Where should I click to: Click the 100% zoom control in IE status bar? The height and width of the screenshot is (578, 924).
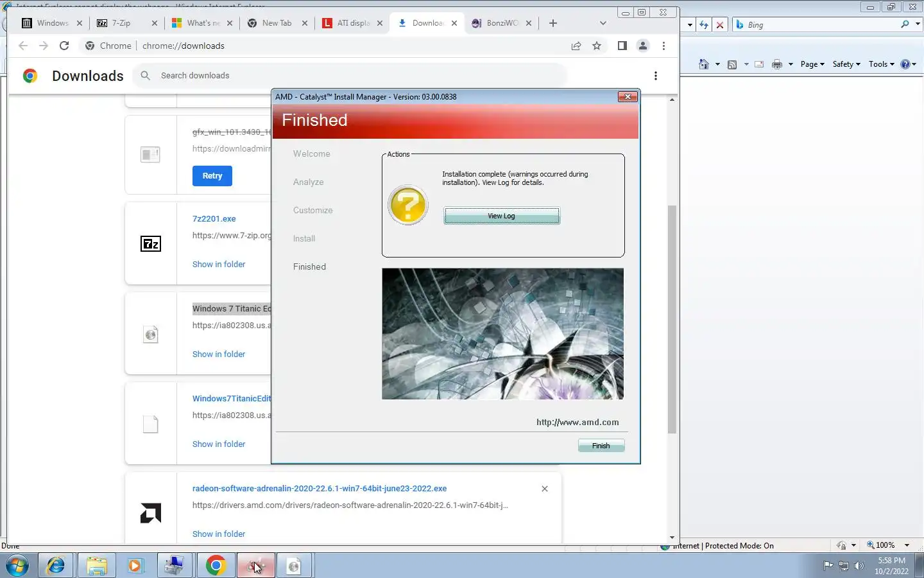(880, 545)
